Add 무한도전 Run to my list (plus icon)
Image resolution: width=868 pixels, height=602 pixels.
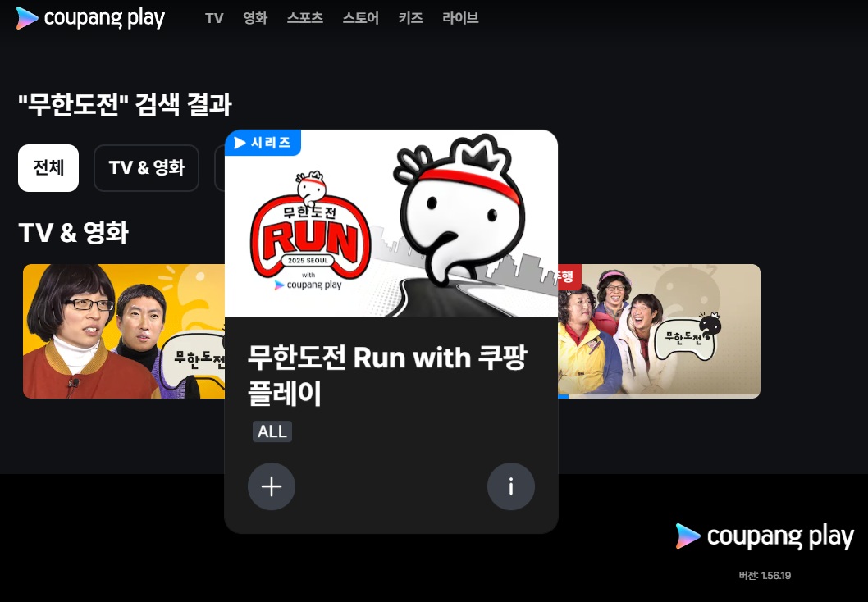(272, 486)
